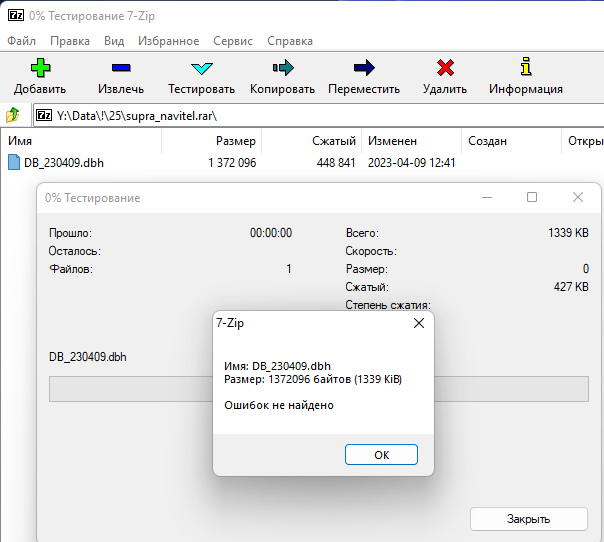Select the DB_230409.dbh file entry

click(x=66, y=163)
